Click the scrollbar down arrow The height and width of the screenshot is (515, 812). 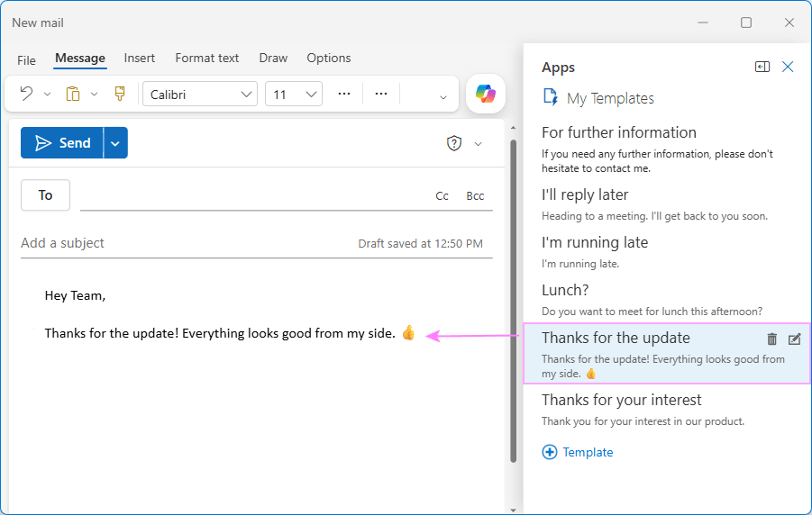coord(513,510)
